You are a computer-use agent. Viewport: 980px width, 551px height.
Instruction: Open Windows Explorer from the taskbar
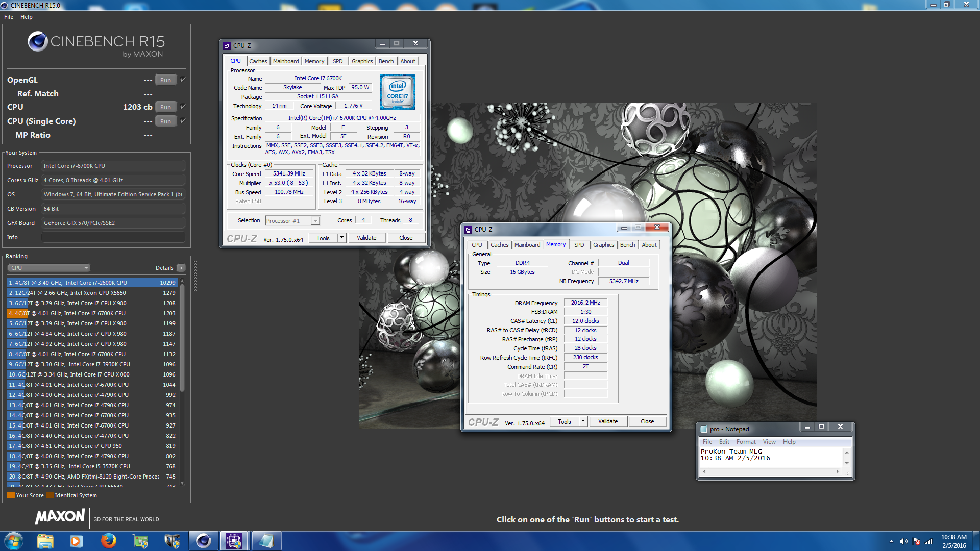45,541
